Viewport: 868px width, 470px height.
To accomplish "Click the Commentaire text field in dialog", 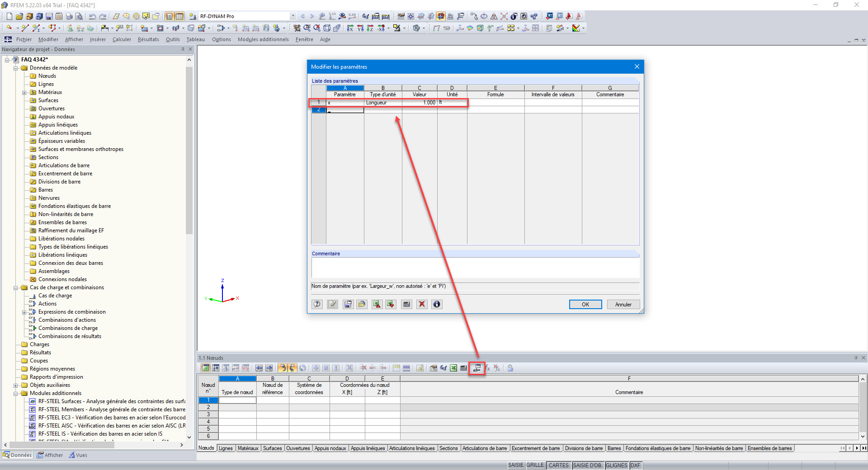I will pyautogui.click(x=475, y=268).
